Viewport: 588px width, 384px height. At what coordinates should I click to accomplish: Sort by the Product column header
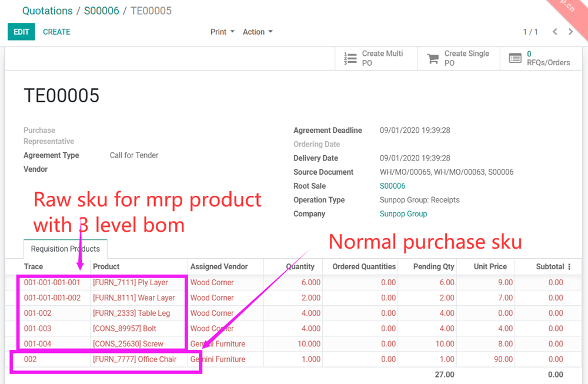[x=106, y=266]
